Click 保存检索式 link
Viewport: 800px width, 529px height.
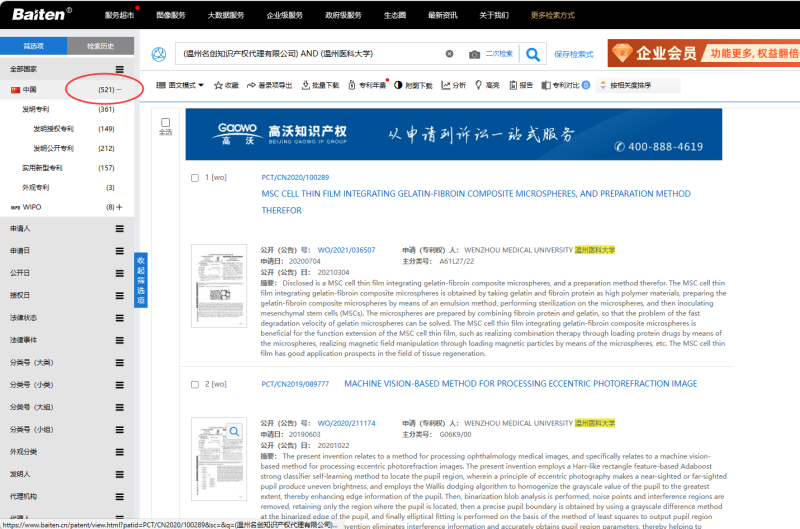point(574,54)
